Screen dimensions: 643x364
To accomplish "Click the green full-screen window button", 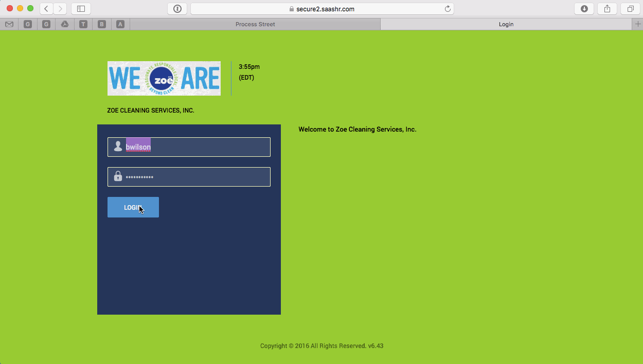I will point(30,9).
